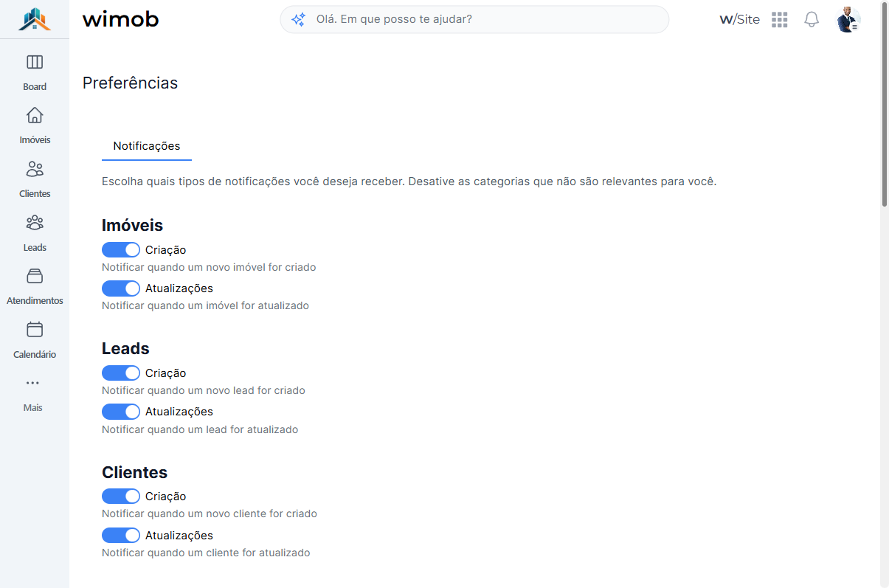Viewport: 889px width, 588px height.
Task: Click "Notificar quando um lead for atualizado"
Action: [x=200, y=429]
